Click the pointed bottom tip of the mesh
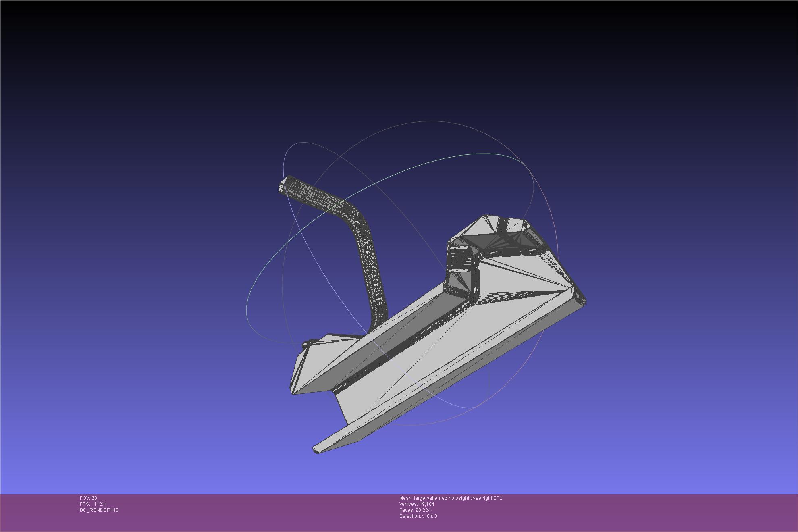The image size is (798, 532). pyautogui.click(x=317, y=449)
